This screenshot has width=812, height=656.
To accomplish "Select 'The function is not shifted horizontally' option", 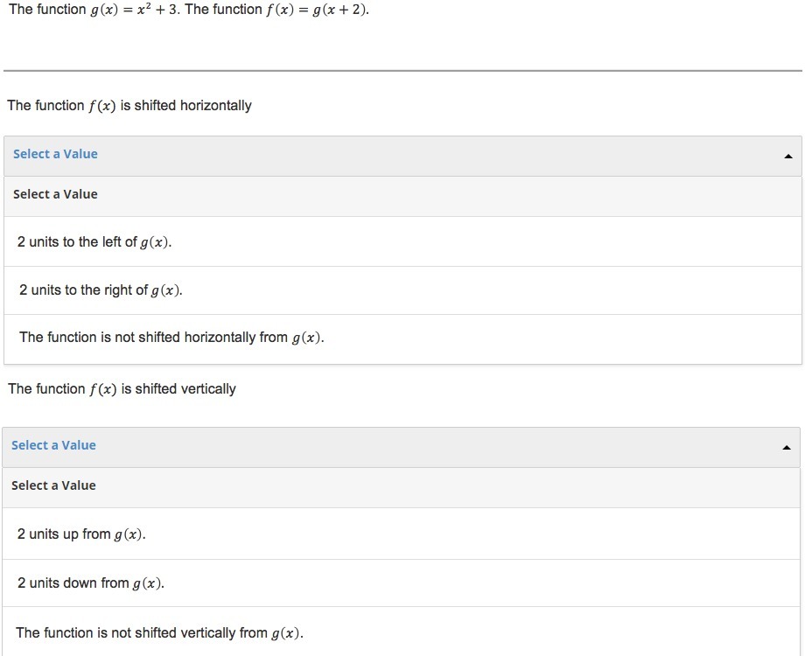I will pos(171,338).
